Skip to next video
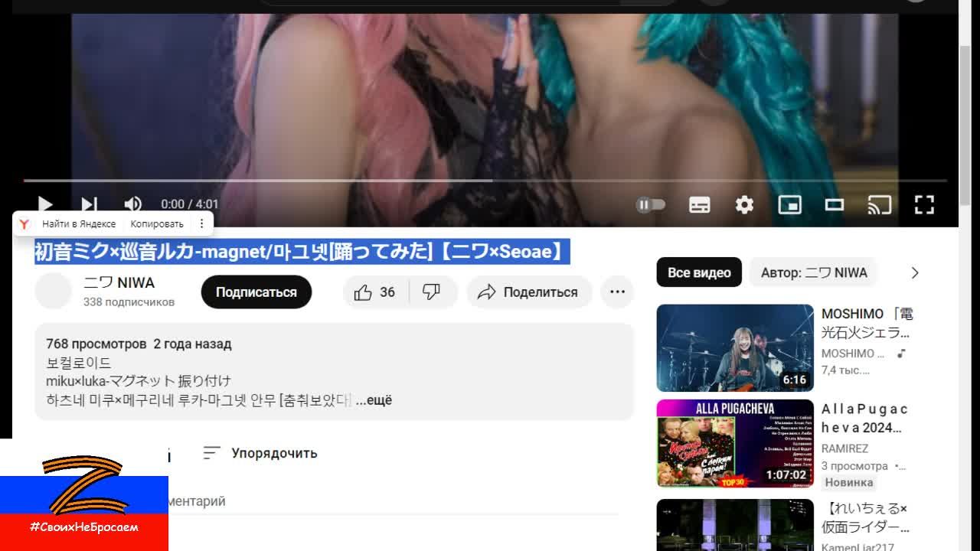The height and width of the screenshot is (551, 980). [90, 204]
